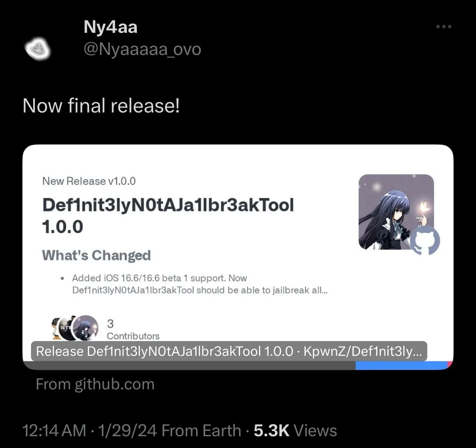Click the From github.com attribution text
The height and width of the screenshot is (448, 476).
click(x=95, y=384)
